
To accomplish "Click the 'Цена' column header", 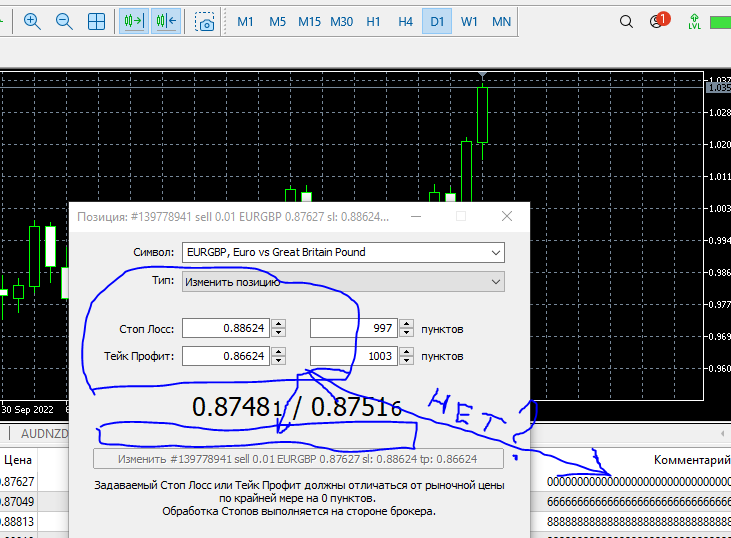I will pos(18,460).
